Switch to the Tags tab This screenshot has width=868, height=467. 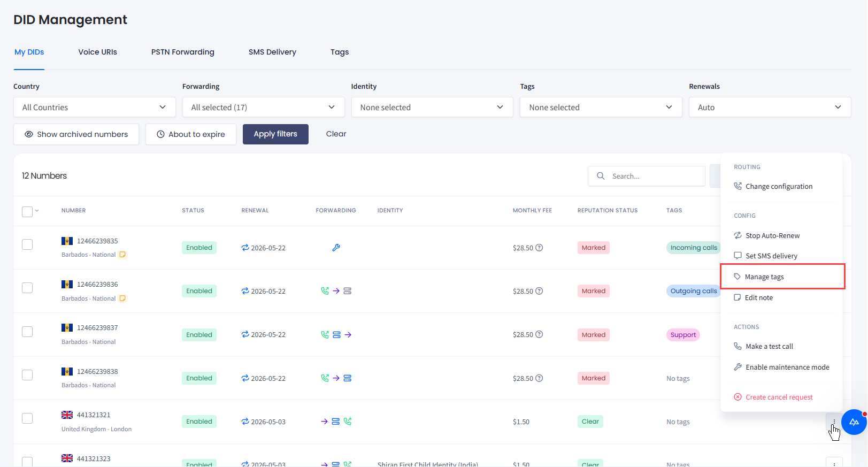point(340,52)
